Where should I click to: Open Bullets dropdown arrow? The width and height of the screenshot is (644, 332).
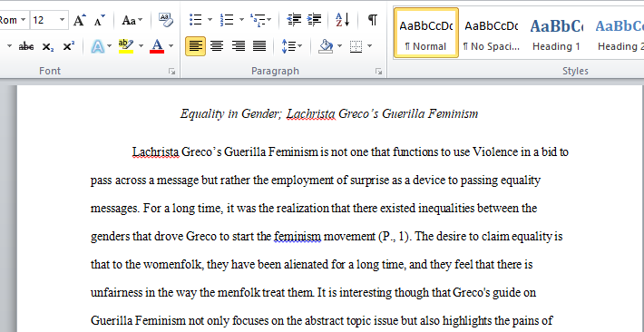pos(210,19)
